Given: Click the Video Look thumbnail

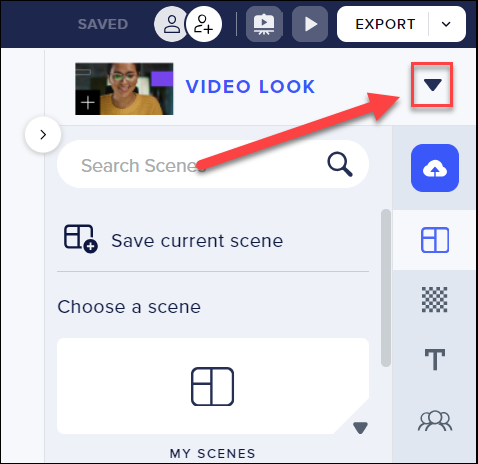Looking at the screenshot, I should click(124, 89).
